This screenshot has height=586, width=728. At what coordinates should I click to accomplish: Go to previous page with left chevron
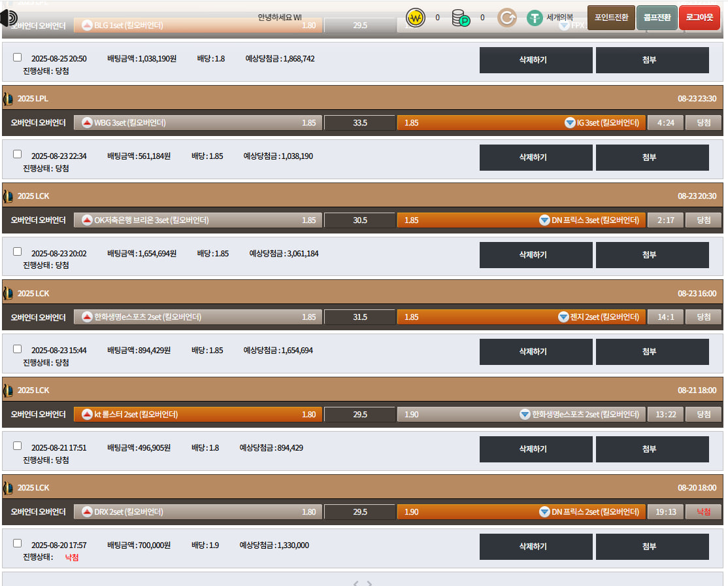point(356,583)
